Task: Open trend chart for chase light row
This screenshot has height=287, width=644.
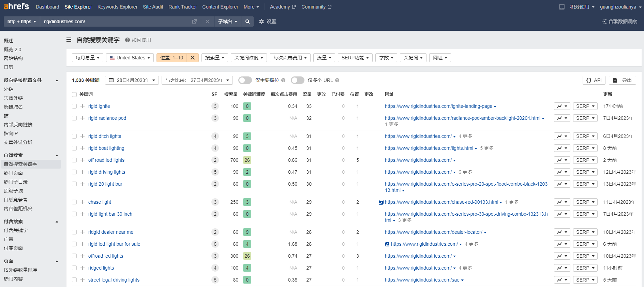Action: pos(562,202)
